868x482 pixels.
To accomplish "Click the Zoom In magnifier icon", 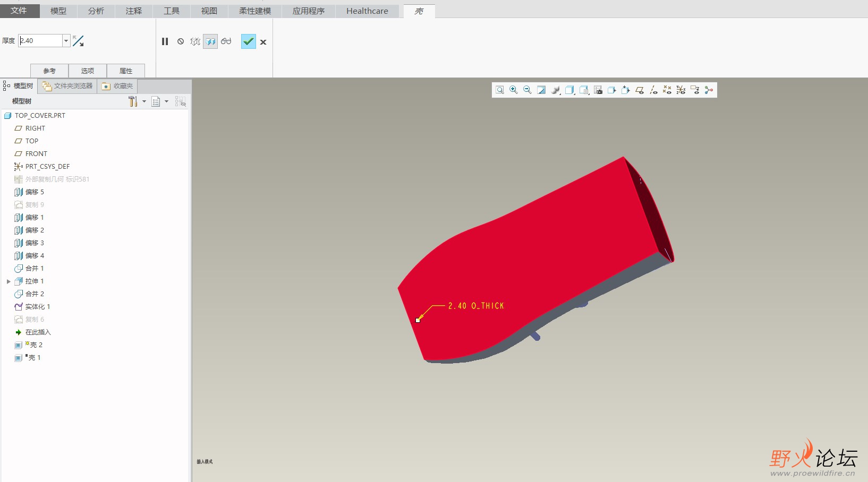I will pos(514,90).
